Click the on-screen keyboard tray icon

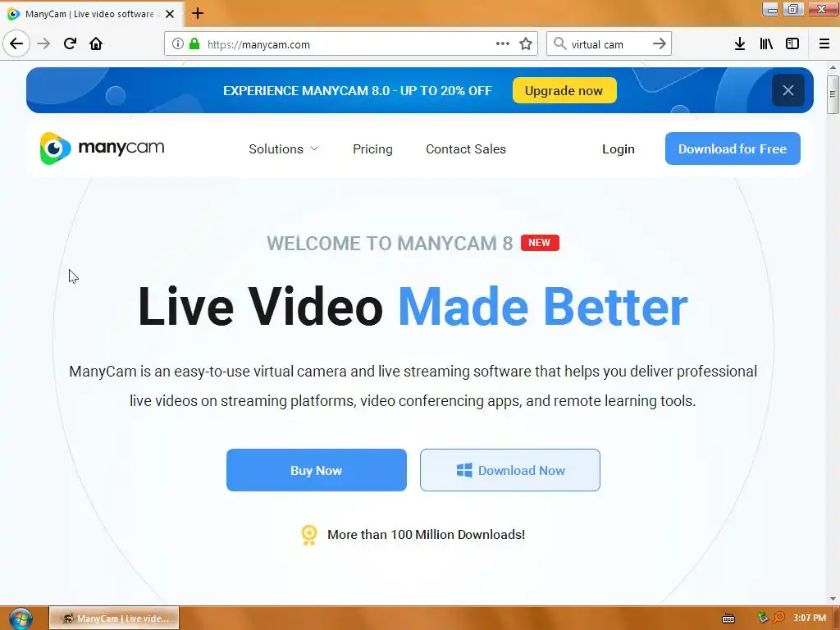[x=728, y=619]
